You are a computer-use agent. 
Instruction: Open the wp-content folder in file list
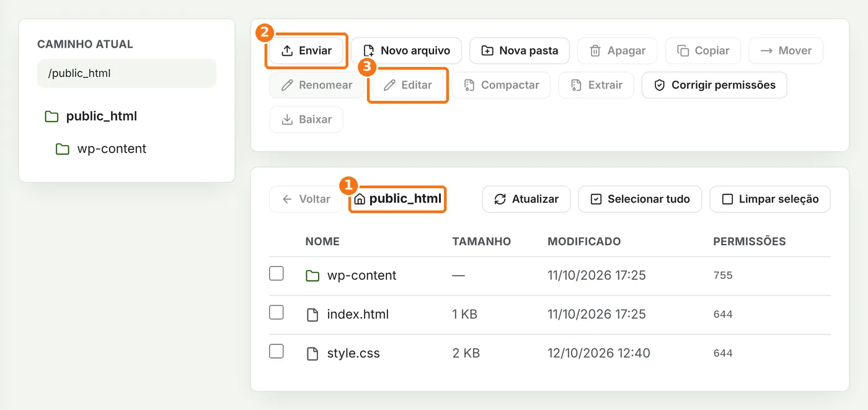coord(361,276)
